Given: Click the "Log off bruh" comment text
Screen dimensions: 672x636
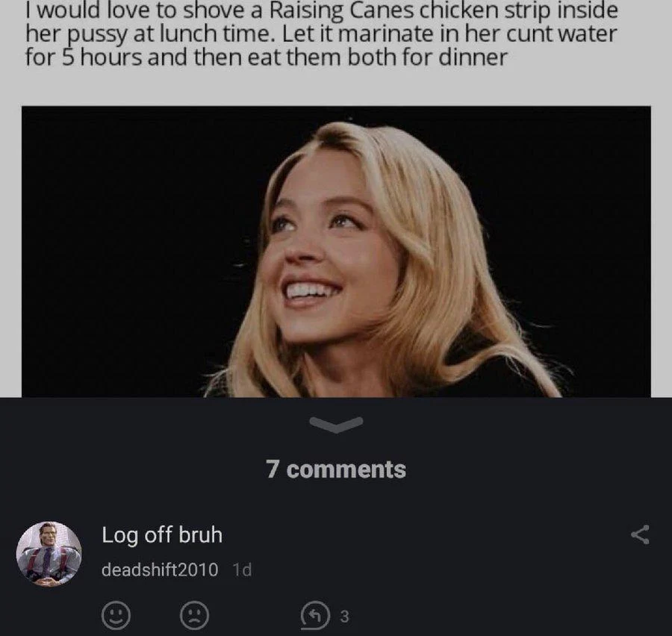Looking at the screenshot, I should point(162,534).
